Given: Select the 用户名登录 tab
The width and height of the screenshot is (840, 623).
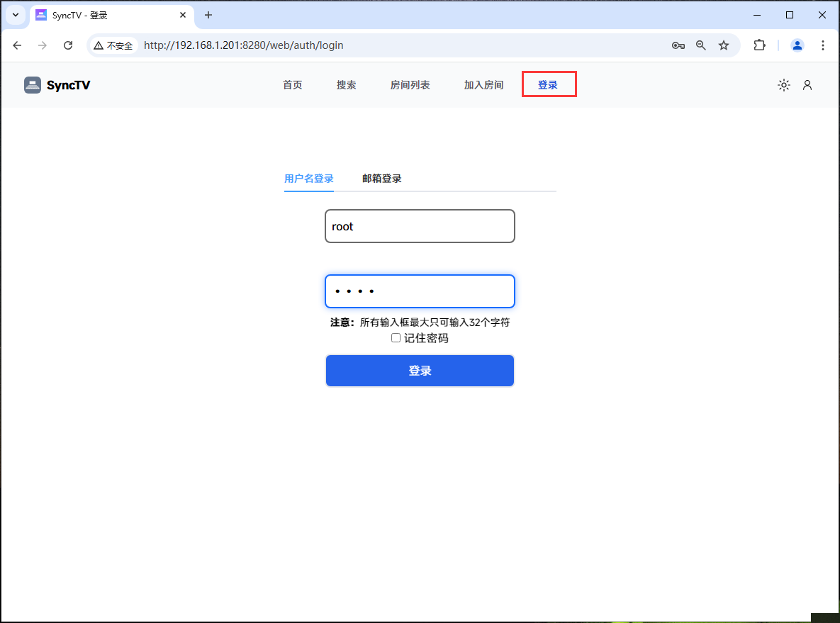Looking at the screenshot, I should point(308,179).
